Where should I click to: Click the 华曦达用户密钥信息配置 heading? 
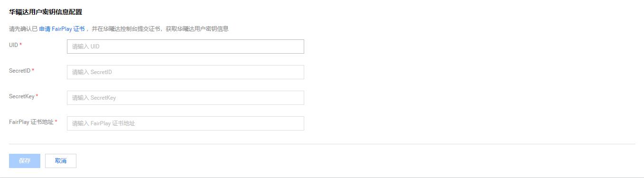tap(46, 12)
